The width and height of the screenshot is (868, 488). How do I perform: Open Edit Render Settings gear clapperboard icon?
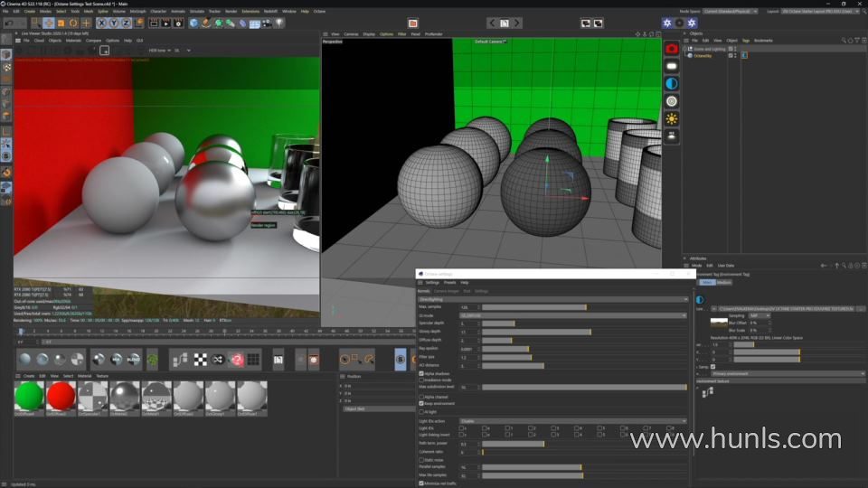179,23
